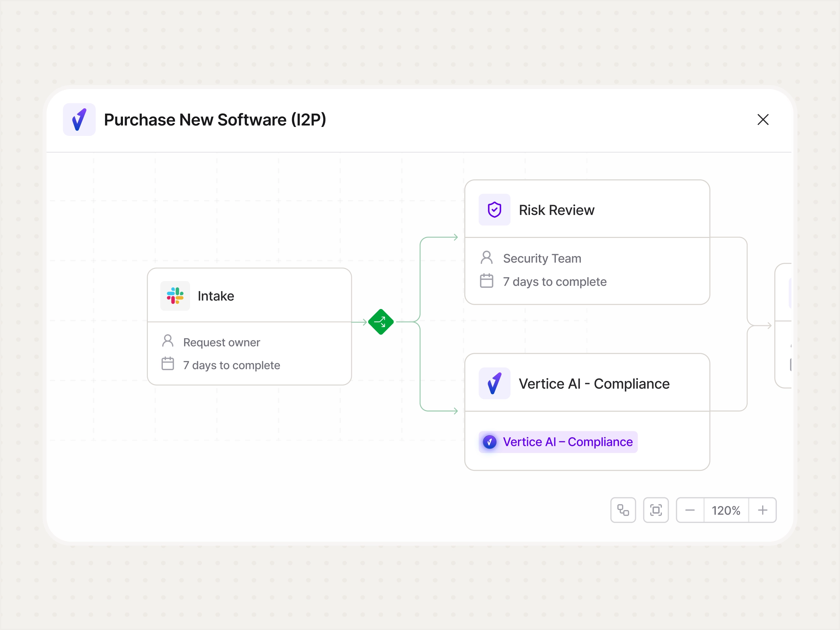Click the Purchase New Software (I2P) title
Viewport: 840px width, 630px height.
point(215,120)
